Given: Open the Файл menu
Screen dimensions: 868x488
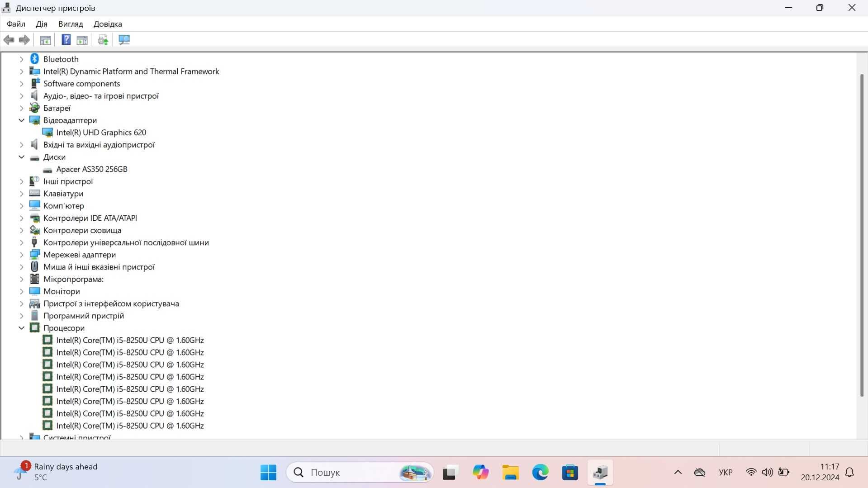Looking at the screenshot, I should (x=16, y=24).
